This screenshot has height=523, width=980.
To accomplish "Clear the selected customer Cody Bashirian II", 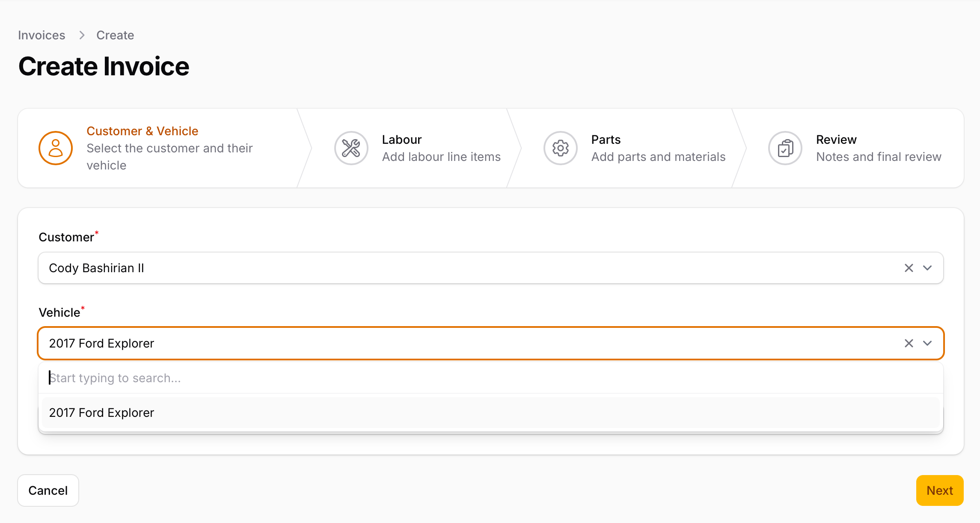I will point(909,268).
